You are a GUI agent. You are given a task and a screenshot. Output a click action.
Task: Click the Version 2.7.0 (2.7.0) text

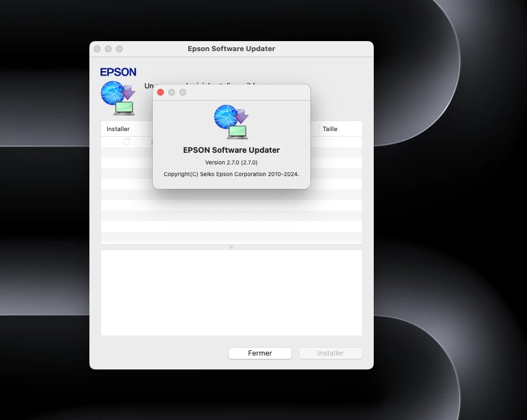231,162
